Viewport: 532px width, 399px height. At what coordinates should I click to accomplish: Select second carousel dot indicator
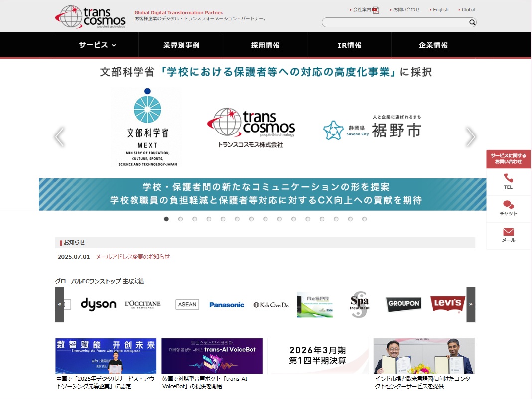[x=180, y=219]
